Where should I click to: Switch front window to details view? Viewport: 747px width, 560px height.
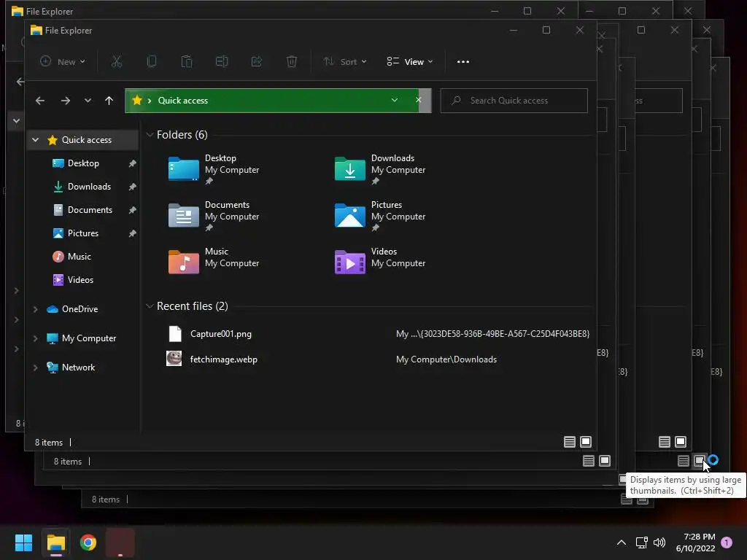point(569,442)
